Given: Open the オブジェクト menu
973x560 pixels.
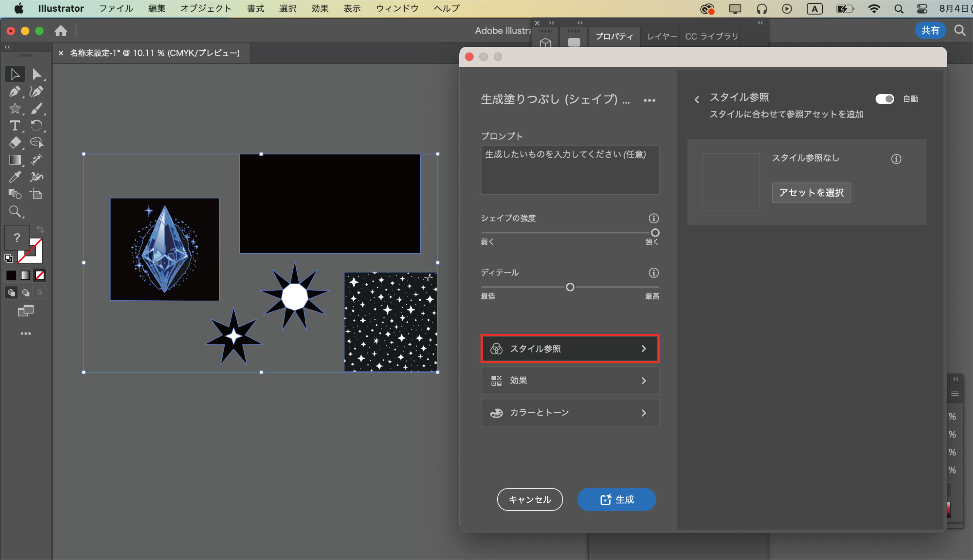Looking at the screenshot, I should click(206, 8).
